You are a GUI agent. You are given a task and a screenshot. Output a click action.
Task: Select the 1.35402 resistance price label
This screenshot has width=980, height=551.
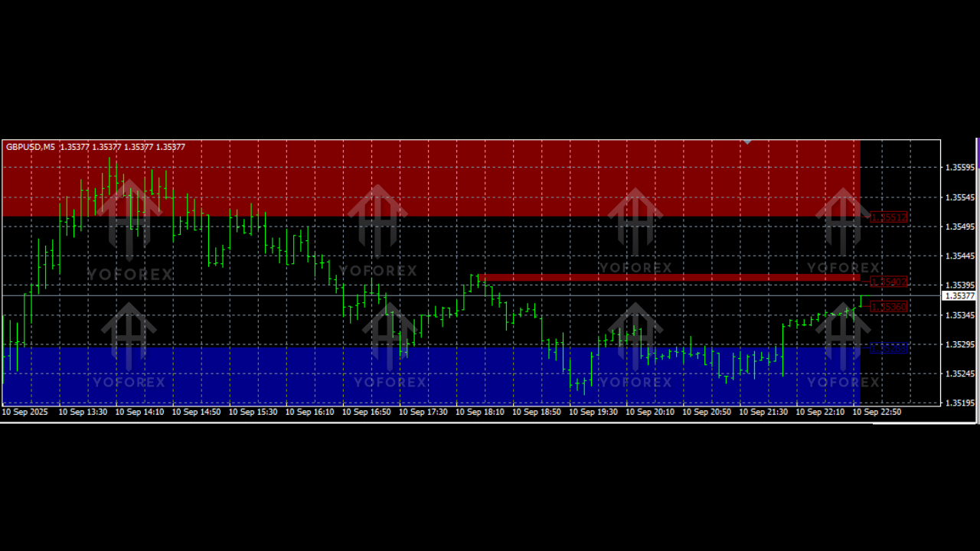tap(889, 282)
